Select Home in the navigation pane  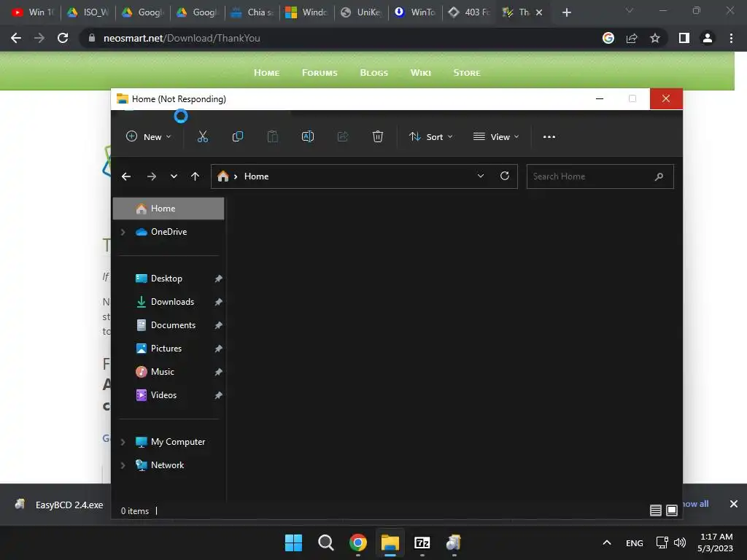click(x=169, y=209)
